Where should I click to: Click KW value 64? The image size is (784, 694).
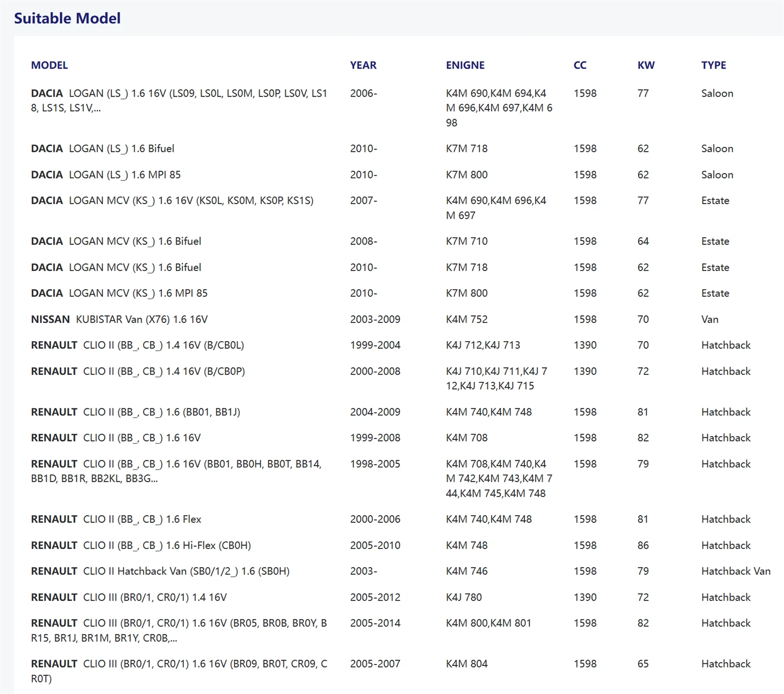[643, 241]
